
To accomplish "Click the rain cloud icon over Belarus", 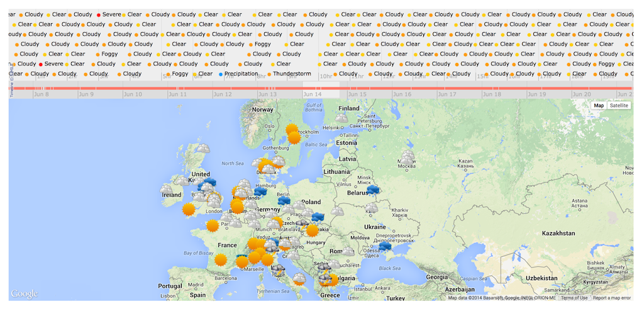I will click(x=373, y=189).
